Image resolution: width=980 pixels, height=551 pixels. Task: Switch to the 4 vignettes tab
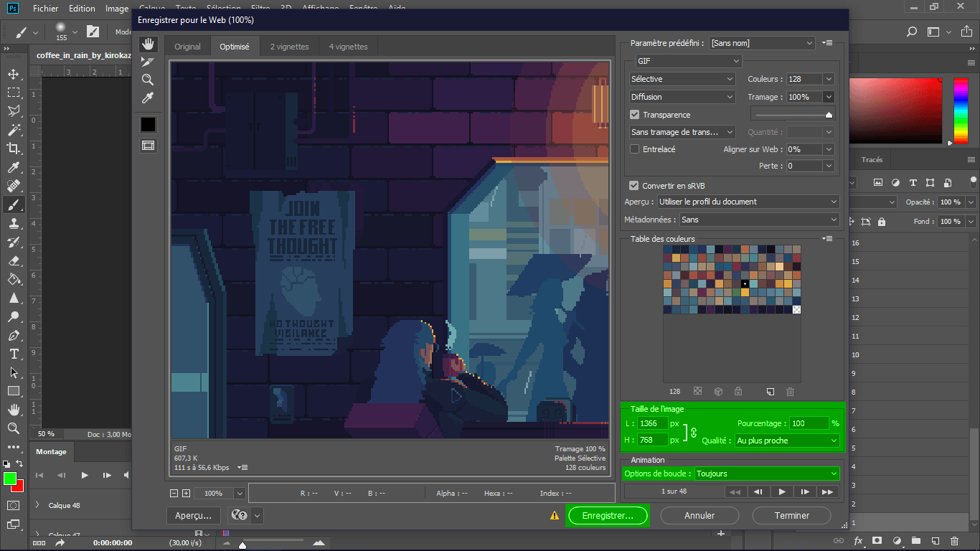tap(348, 47)
